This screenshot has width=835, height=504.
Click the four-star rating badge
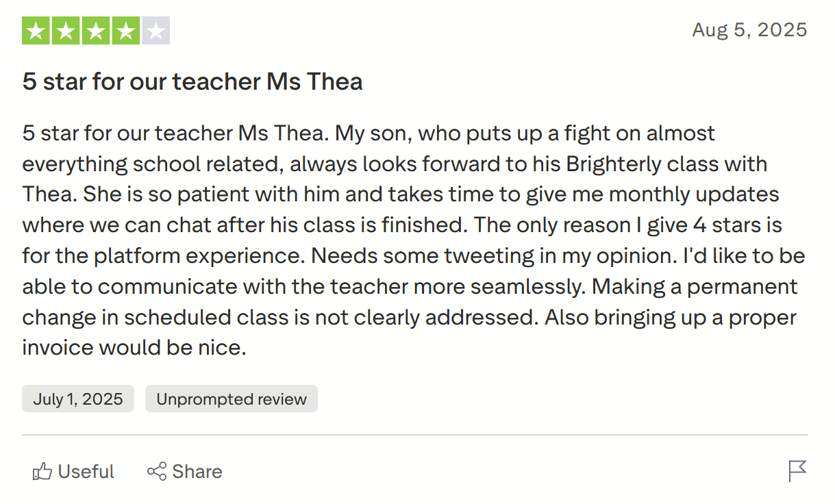(96, 30)
